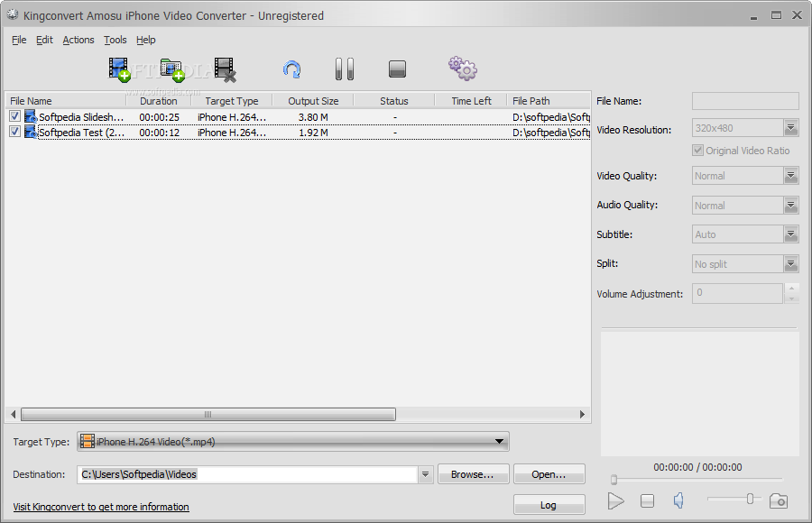Increase Volume Adjustment with up stepper
This screenshot has height=523, width=812.
[x=791, y=288]
